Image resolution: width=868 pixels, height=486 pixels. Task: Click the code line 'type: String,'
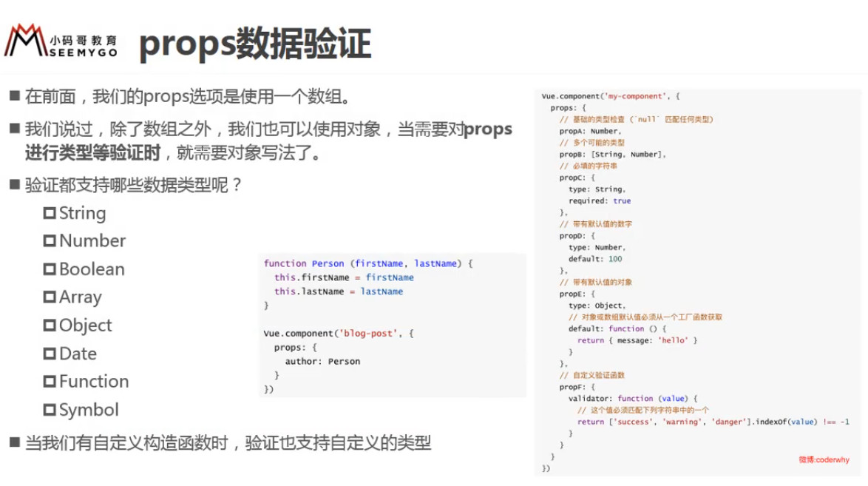coord(597,189)
